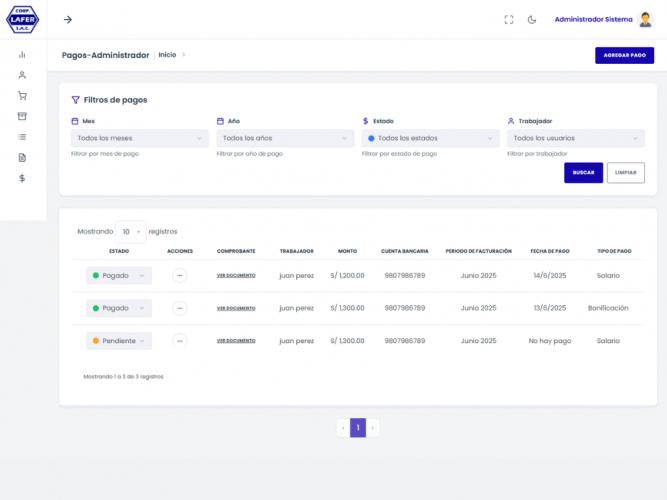This screenshot has width=667, height=500.
Task: Open the records per page dropdown
Action: pyautogui.click(x=131, y=232)
